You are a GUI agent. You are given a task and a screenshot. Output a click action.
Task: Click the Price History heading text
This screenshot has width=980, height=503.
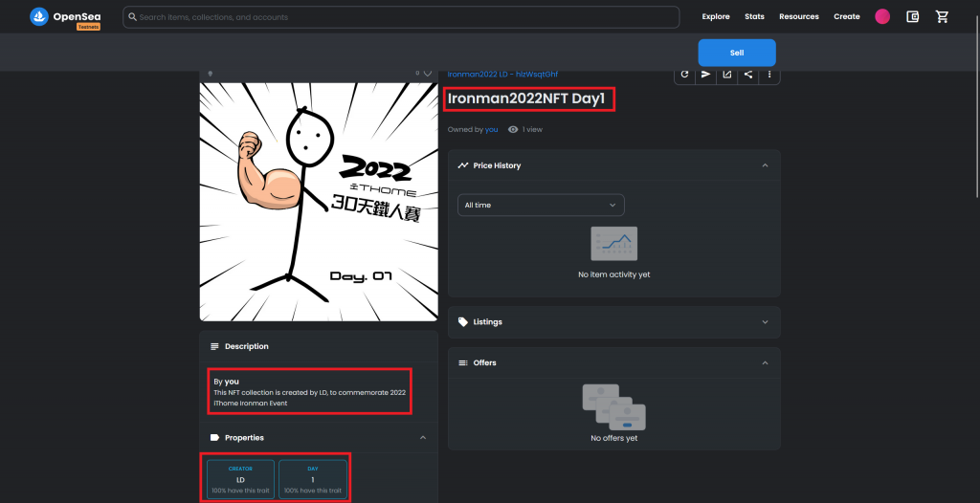click(497, 165)
